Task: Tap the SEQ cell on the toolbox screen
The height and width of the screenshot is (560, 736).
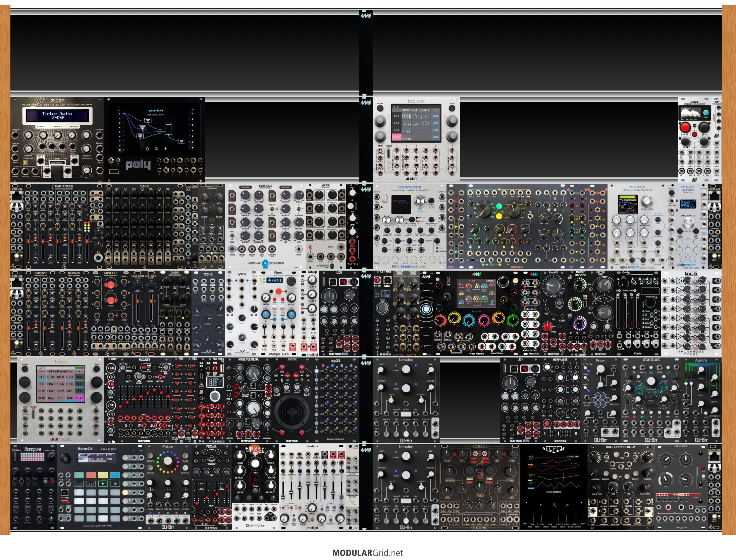Action: pos(435,137)
